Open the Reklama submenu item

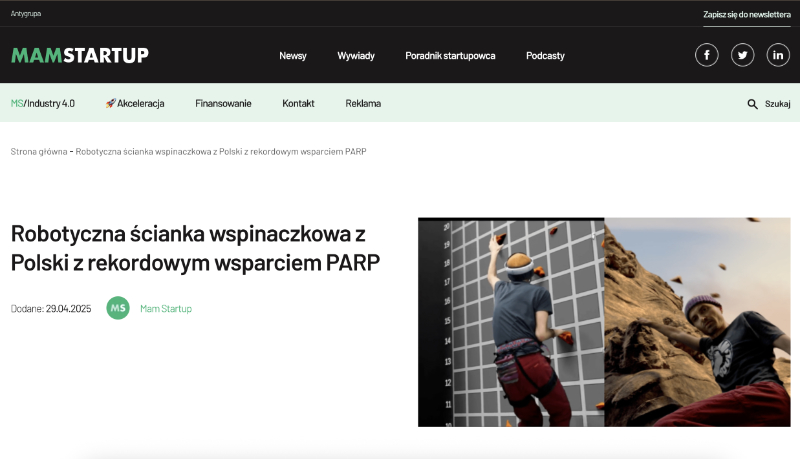363,104
